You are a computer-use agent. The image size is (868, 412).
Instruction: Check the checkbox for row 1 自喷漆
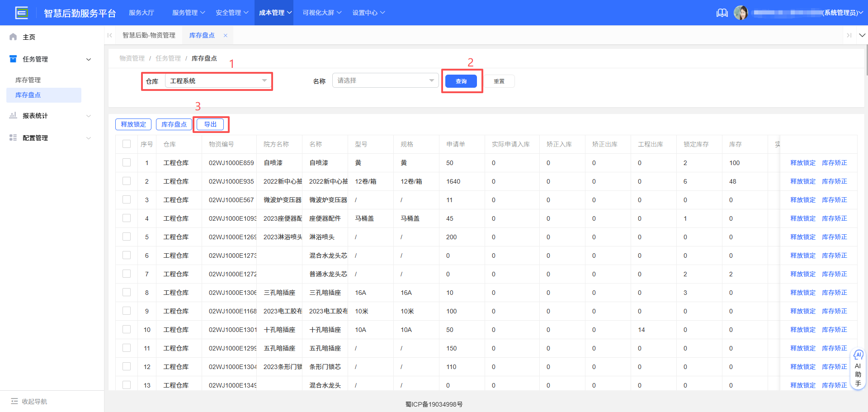coord(127,163)
